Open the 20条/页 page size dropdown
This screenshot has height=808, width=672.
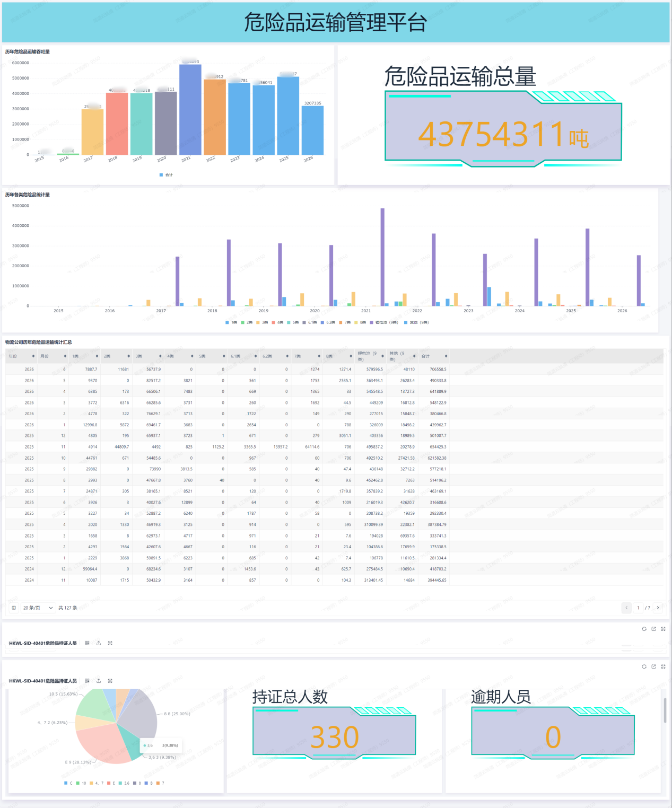coord(38,608)
